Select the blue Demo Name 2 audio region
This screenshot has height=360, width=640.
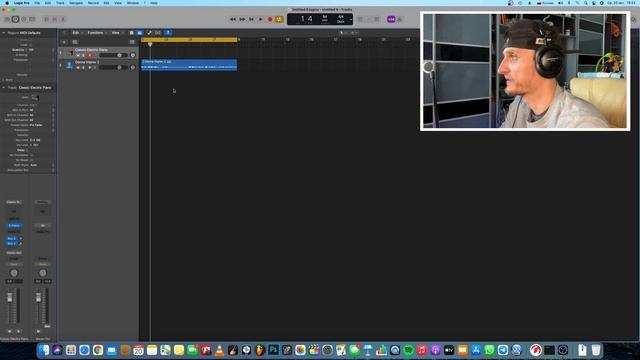pos(189,65)
